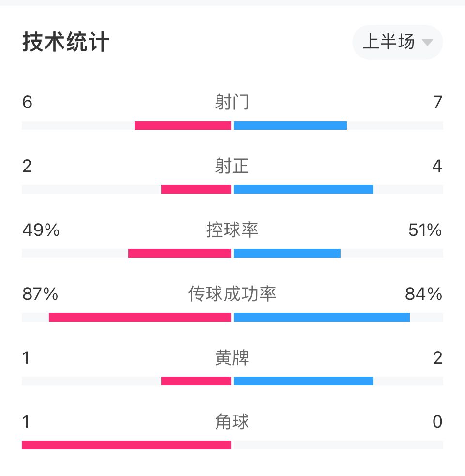Screen dimensions: 465x476
Task: Open the 上半场 period dropdown
Action: [397, 42]
